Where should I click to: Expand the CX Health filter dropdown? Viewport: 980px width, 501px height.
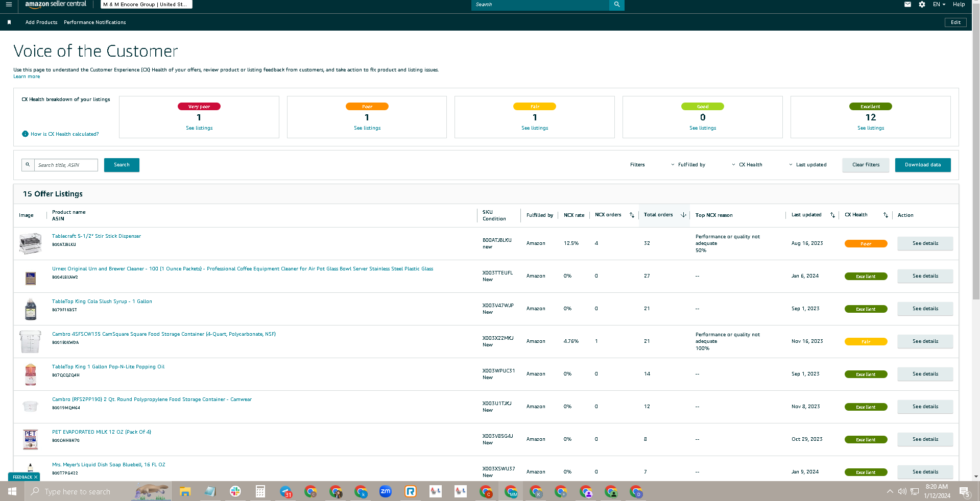coord(747,165)
